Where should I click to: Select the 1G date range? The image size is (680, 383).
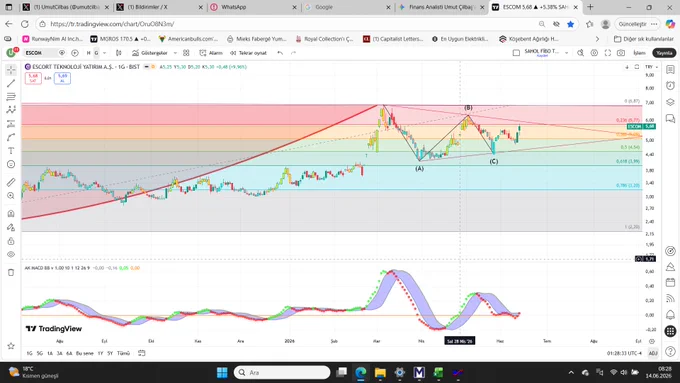click(x=29, y=354)
